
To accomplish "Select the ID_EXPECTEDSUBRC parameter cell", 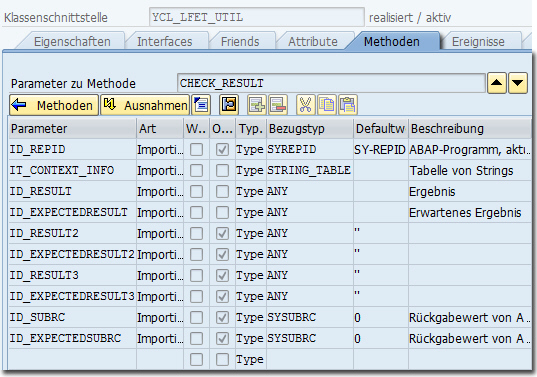I will pyautogui.click(x=72, y=338).
